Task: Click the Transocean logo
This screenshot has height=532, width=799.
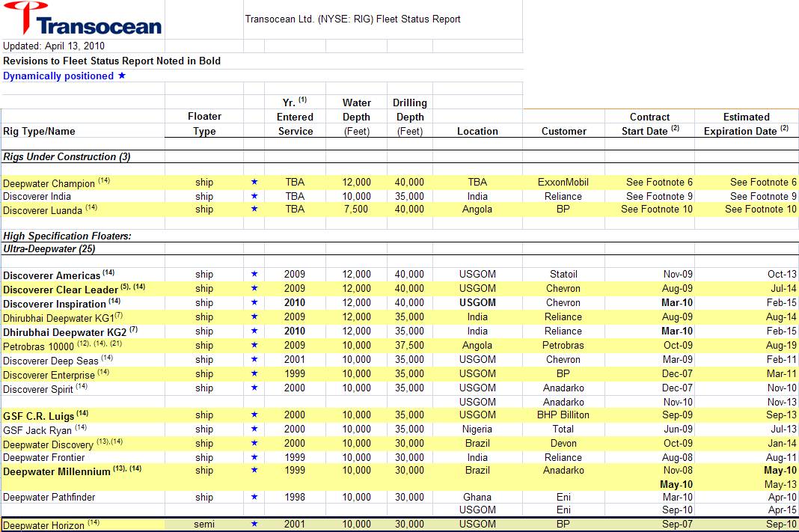Action: (x=82, y=19)
